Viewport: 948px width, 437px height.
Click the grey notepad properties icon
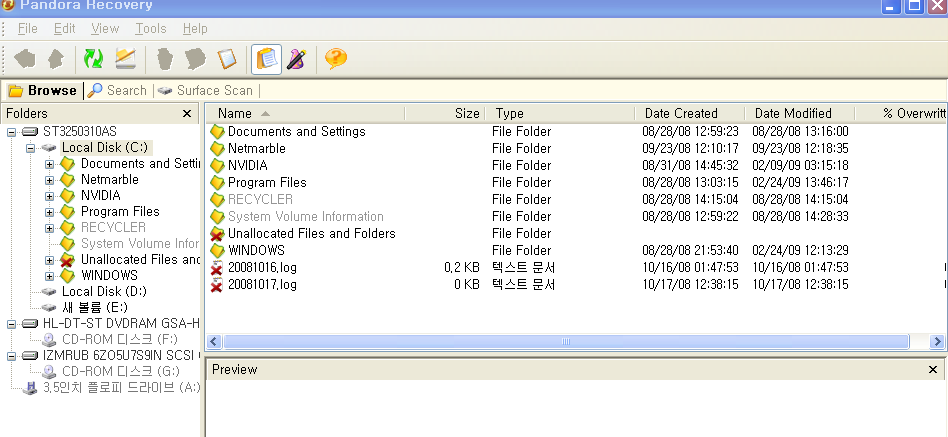point(227,59)
